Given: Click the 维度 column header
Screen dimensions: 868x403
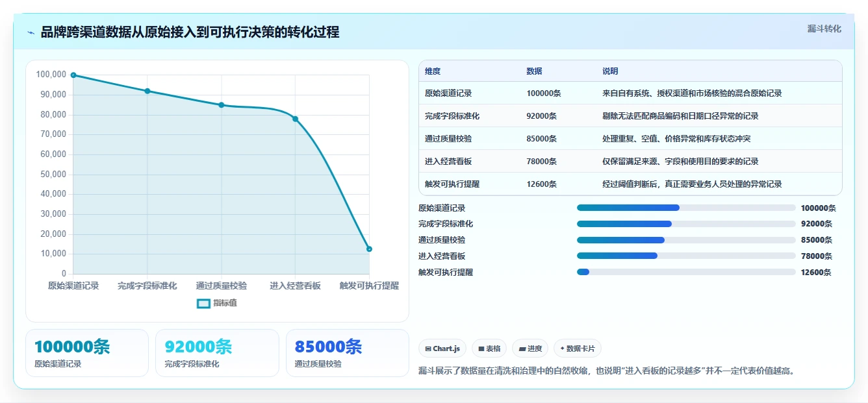Looking at the screenshot, I should (x=433, y=71).
